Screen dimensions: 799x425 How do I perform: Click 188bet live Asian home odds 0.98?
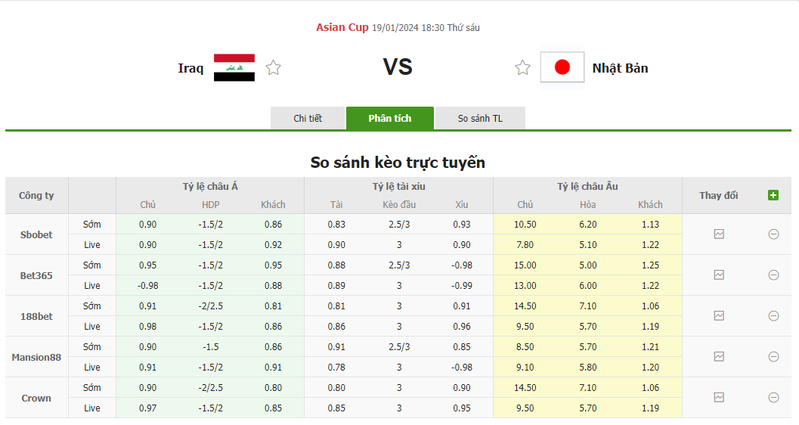point(148,326)
